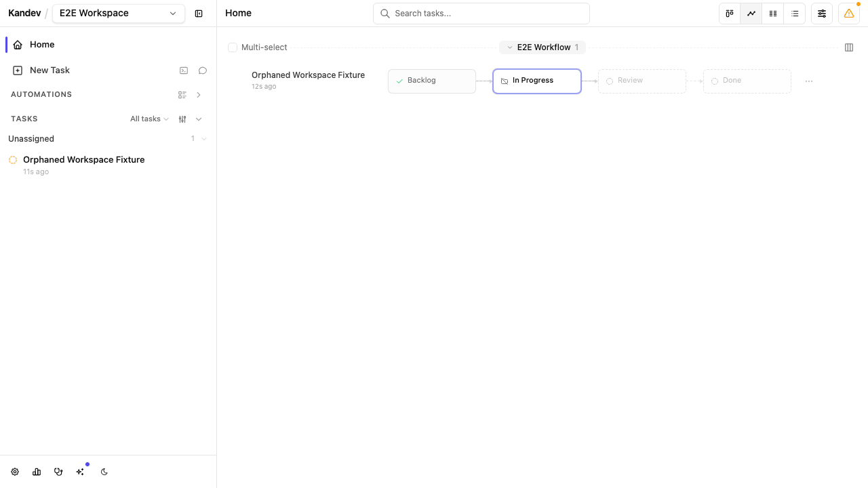Go to Home in sidebar
This screenshot has width=868, height=488.
click(108, 45)
